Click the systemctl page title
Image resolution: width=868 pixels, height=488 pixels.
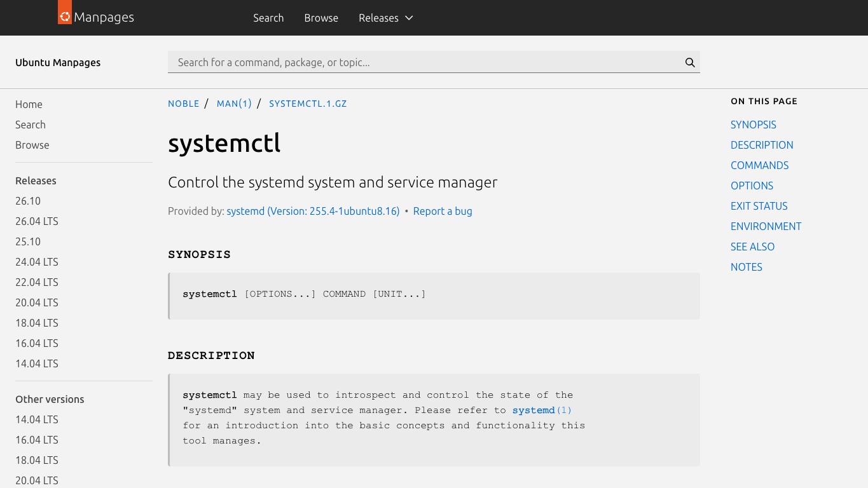[x=224, y=143]
